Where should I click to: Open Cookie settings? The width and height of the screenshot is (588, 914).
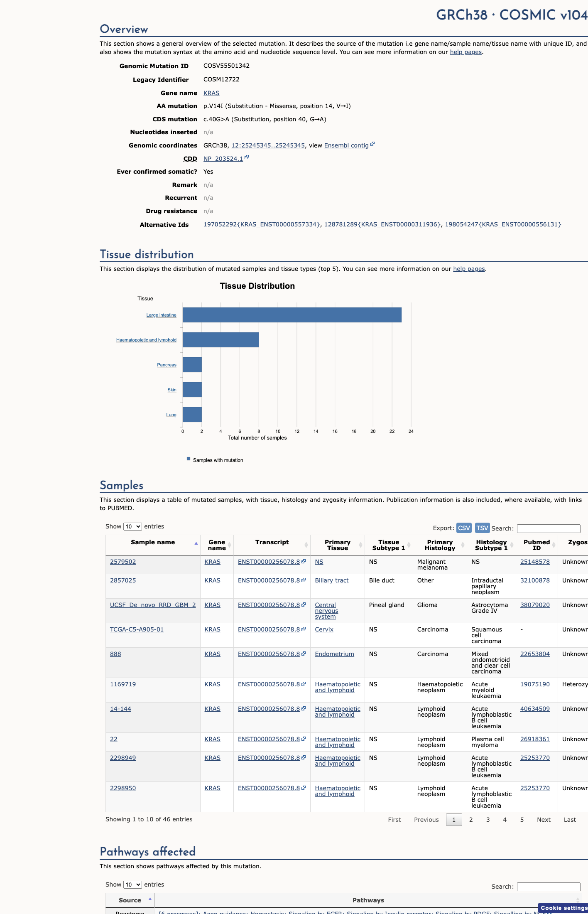[563, 908]
